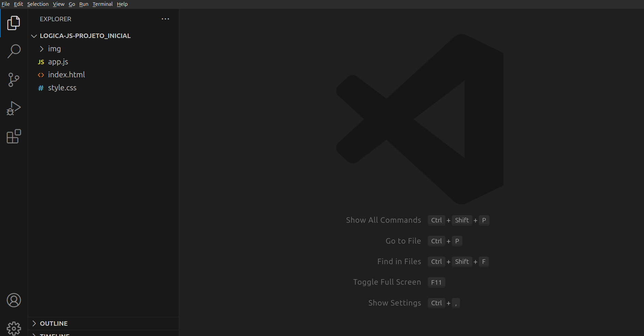
Task: Click the Toggle Full Screen hint
Action: 387,282
